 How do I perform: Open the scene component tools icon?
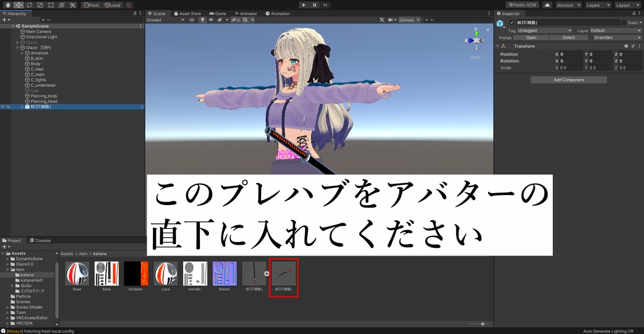pos(382,19)
